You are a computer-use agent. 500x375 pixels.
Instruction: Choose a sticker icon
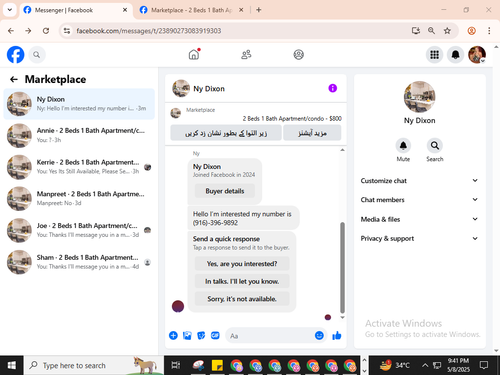tap(201, 335)
